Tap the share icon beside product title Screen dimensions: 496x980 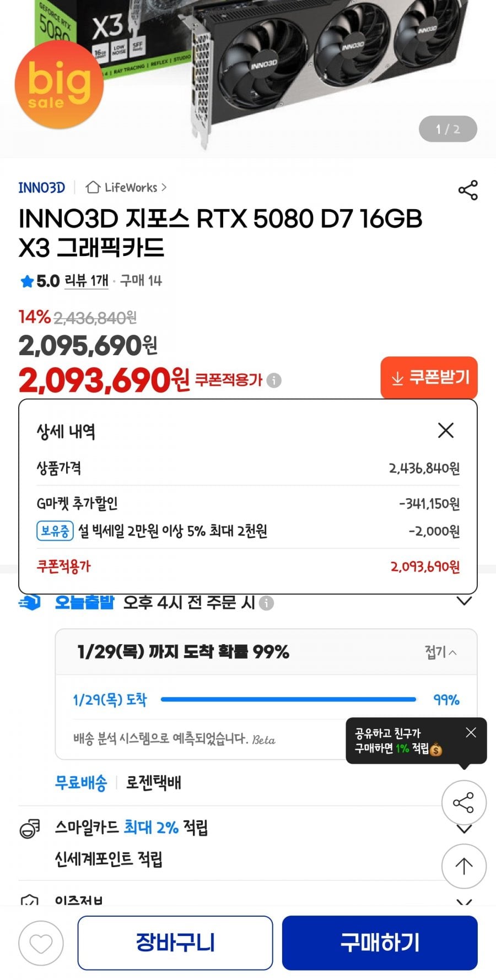(x=468, y=190)
